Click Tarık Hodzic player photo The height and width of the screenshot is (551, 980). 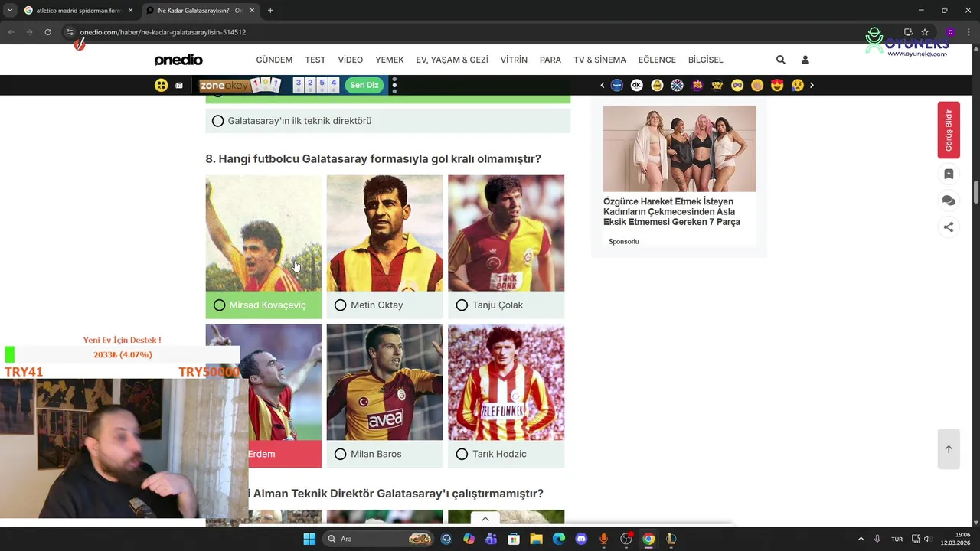point(506,383)
